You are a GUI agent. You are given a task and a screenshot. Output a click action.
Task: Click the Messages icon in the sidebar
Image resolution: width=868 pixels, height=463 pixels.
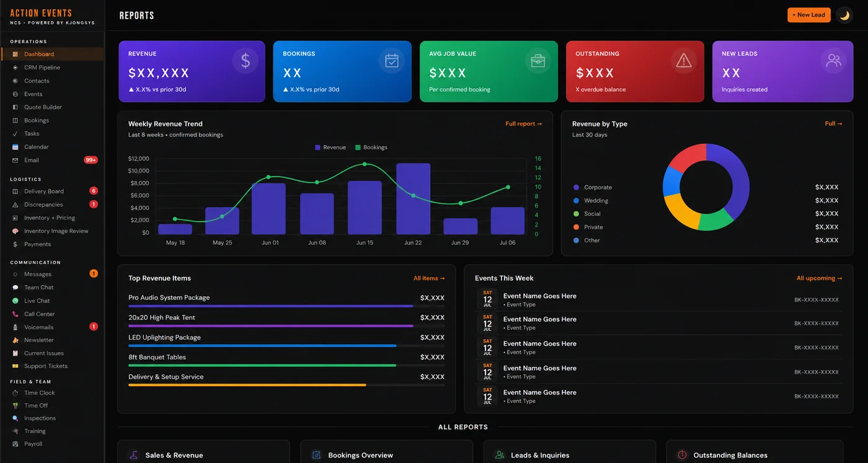[15, 274]
